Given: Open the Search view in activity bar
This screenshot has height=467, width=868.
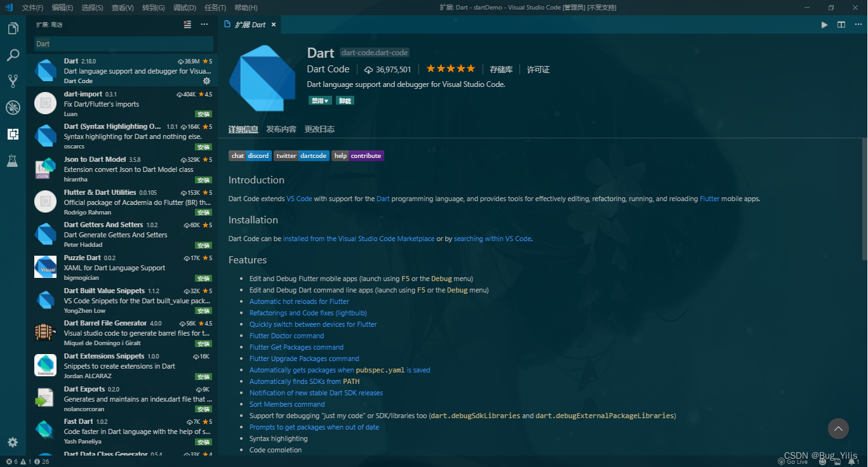Looking at the screenshot, I should point(13,55).
